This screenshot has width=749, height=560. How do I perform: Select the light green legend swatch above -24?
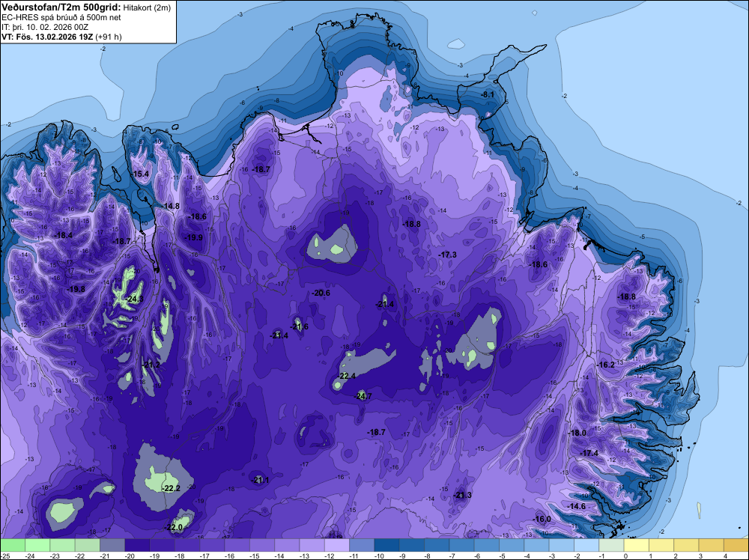point(37,545)
